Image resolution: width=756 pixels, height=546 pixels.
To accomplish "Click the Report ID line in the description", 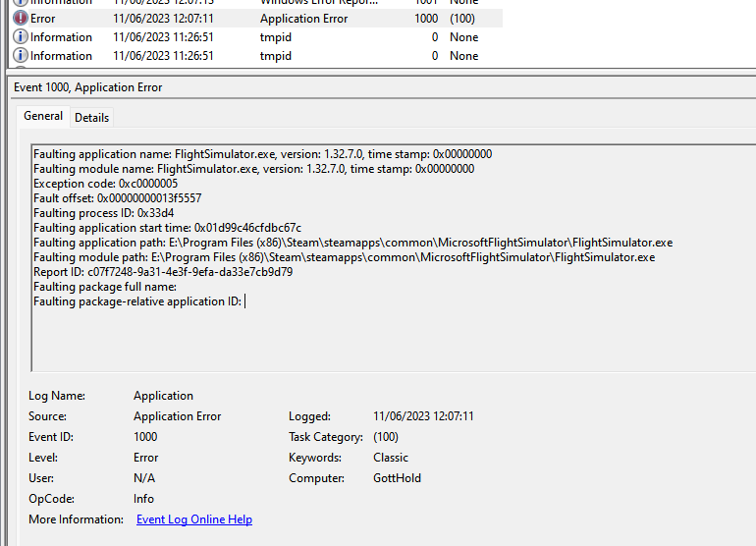I will [x=162, y=272].
